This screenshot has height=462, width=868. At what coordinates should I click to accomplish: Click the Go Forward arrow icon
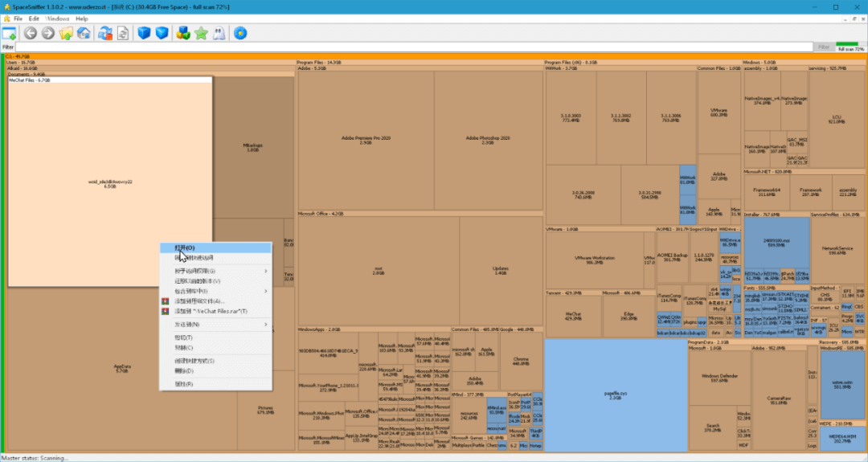(48, 33)
